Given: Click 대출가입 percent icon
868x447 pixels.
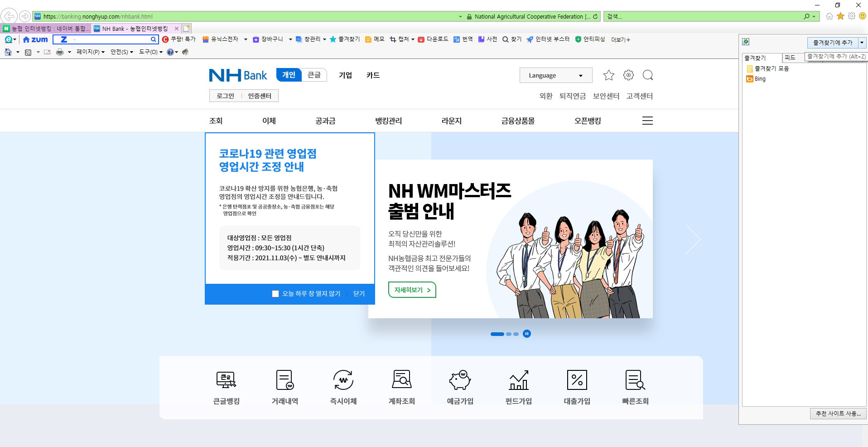Looking at the screenshot, I should click(x=577, y=380).
